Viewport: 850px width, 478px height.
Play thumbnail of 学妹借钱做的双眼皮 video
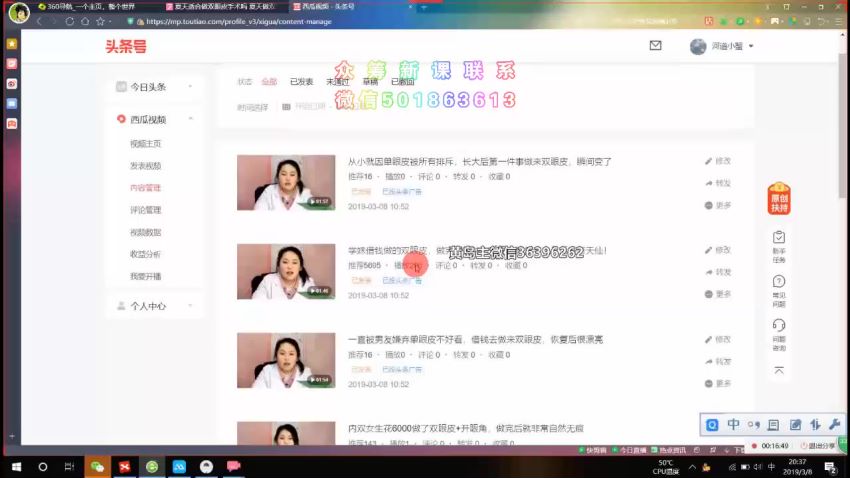click(286, 272)
